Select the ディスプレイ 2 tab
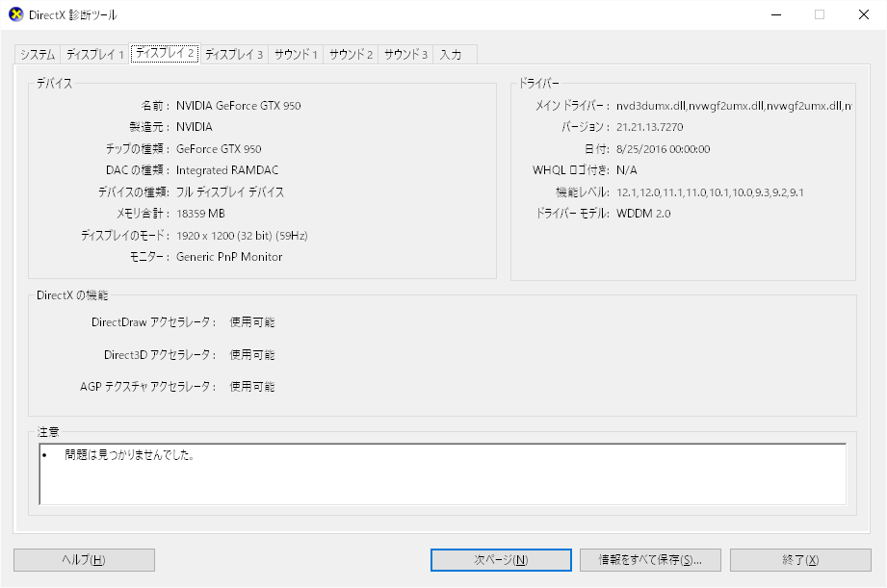 [x=165, y=53]
